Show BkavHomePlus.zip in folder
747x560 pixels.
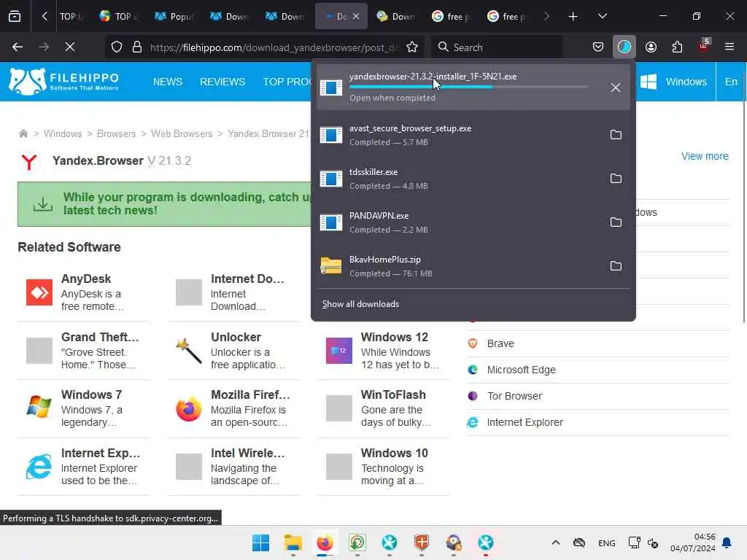tap(616, 266)
